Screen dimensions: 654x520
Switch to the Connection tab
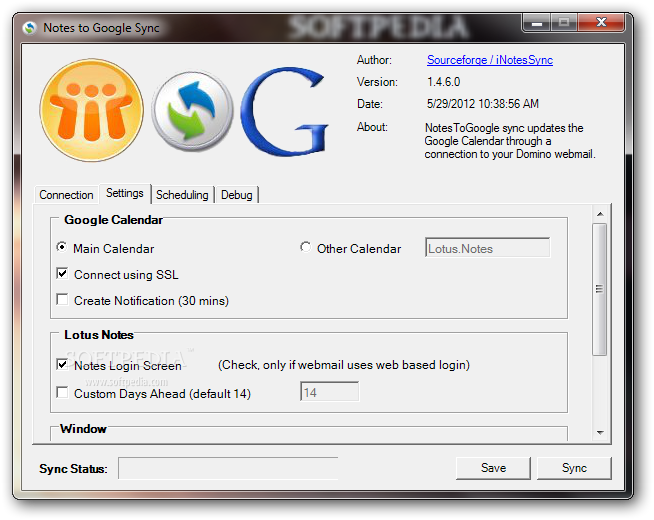click(66, 195)
